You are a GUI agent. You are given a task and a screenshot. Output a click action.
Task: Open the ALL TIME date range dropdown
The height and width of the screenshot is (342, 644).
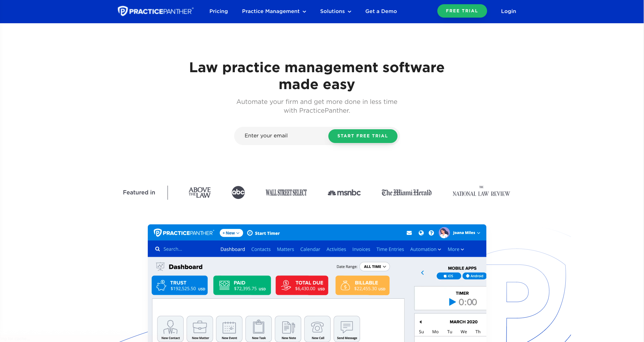click(375, 267)
